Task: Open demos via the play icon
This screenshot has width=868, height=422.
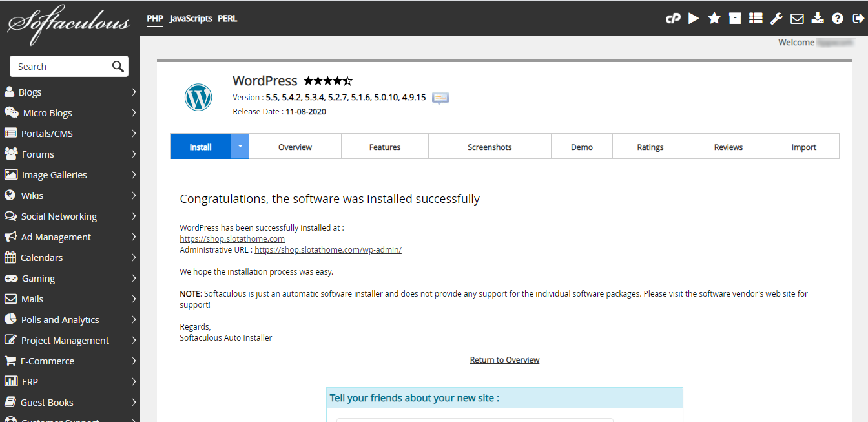Action: click(x=694, y=18)
